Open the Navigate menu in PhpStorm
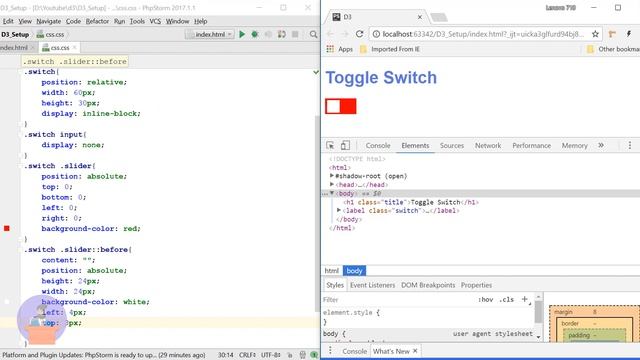 (49, 21)
